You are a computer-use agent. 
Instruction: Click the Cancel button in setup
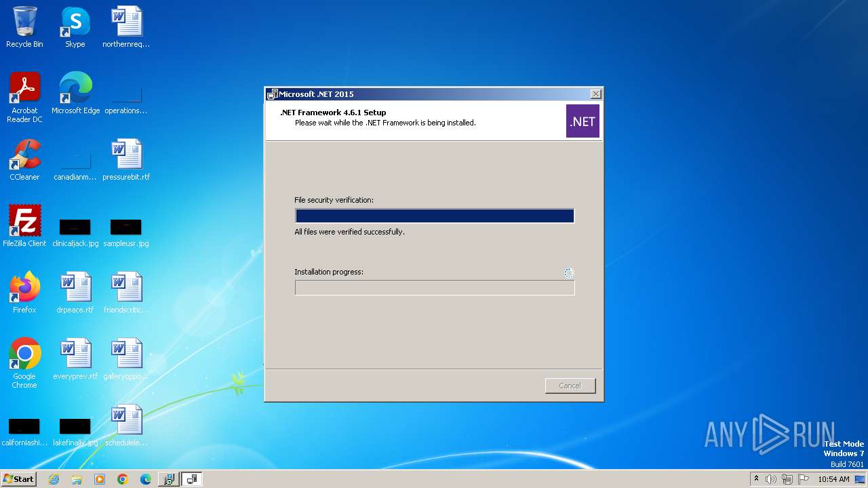click(570, 386)
